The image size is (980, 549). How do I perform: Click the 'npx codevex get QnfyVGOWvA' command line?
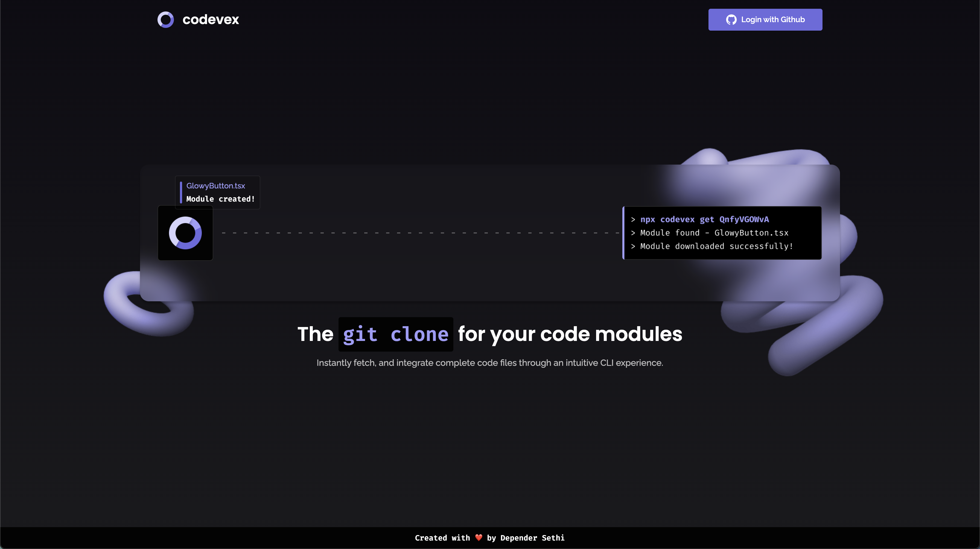click(704, 220)
